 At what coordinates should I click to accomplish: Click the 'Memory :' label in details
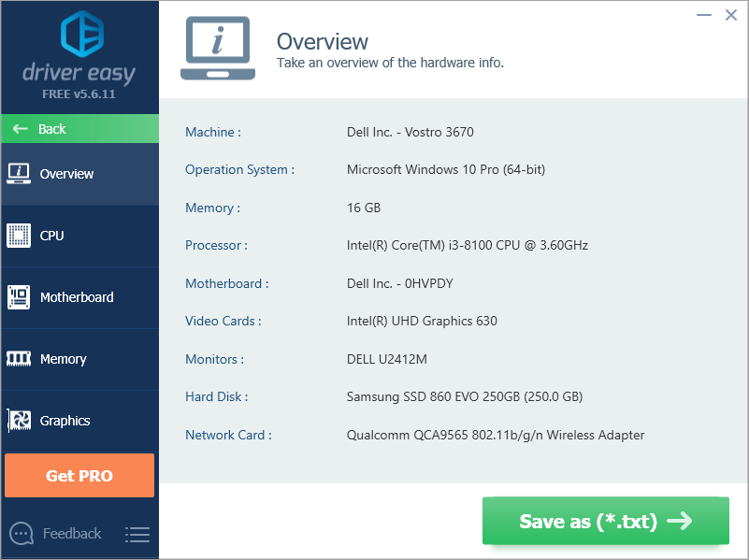[x=212, y=208]
